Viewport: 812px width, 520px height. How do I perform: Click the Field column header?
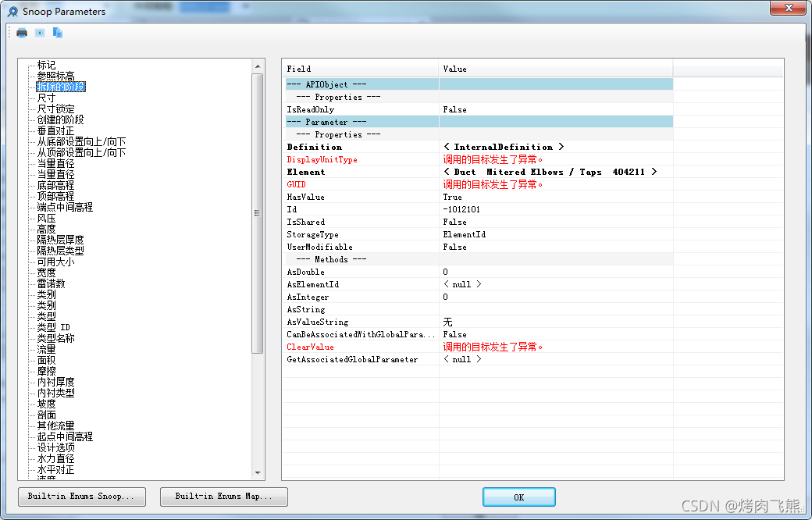(x=361, y=69)
